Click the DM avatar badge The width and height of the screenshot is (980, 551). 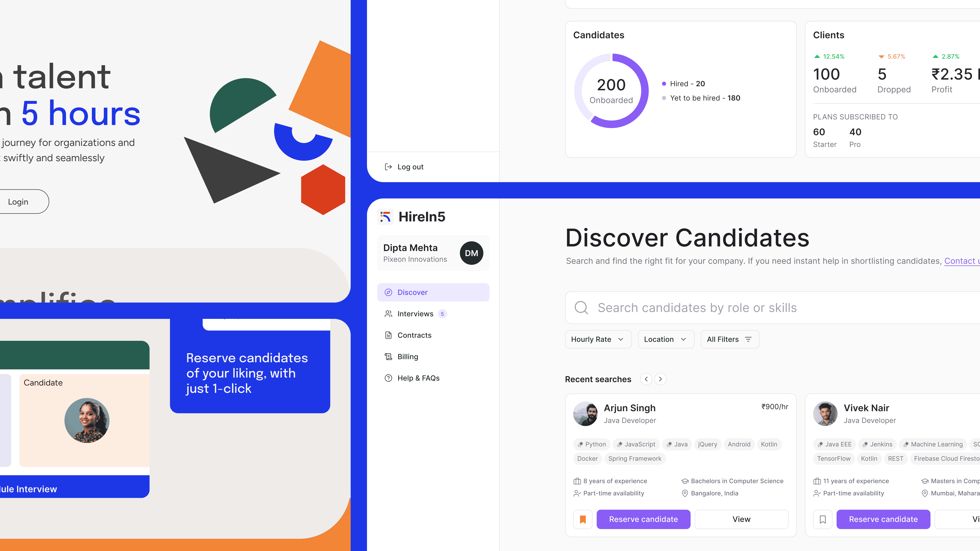coord(471,253)
